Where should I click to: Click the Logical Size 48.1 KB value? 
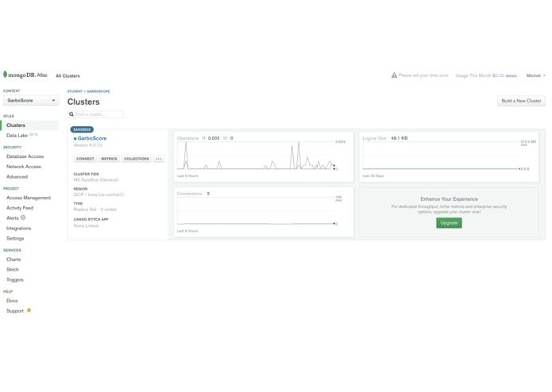[400, 138]
